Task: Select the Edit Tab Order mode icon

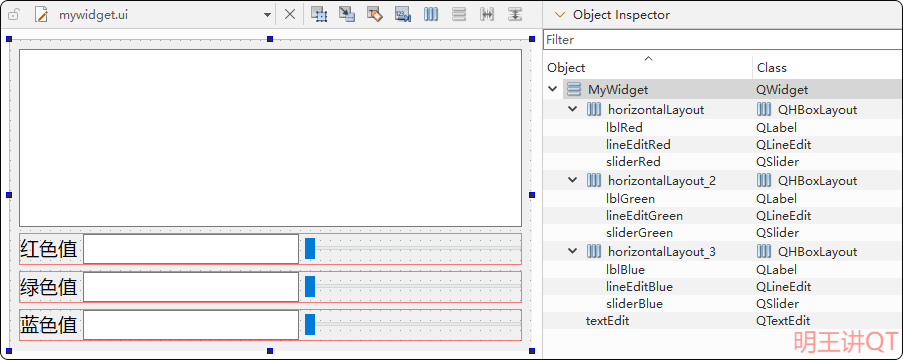Action: [403, 14]
